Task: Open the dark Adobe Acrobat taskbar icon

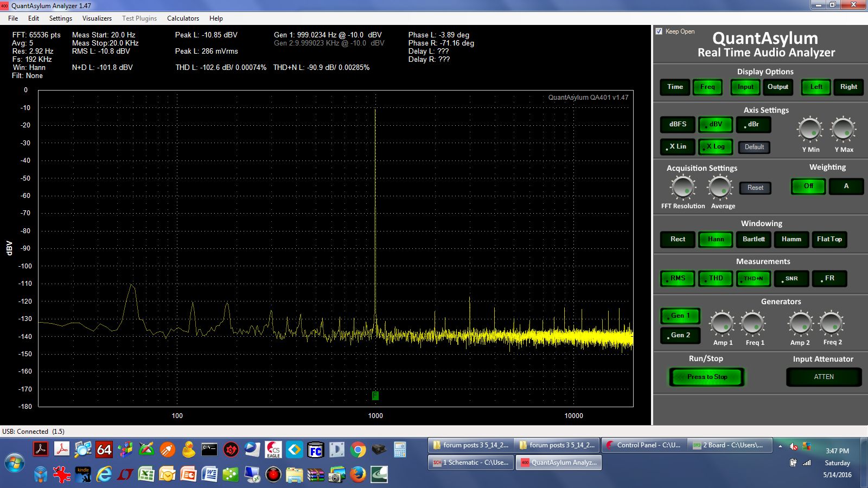Action: pos(41,450)
